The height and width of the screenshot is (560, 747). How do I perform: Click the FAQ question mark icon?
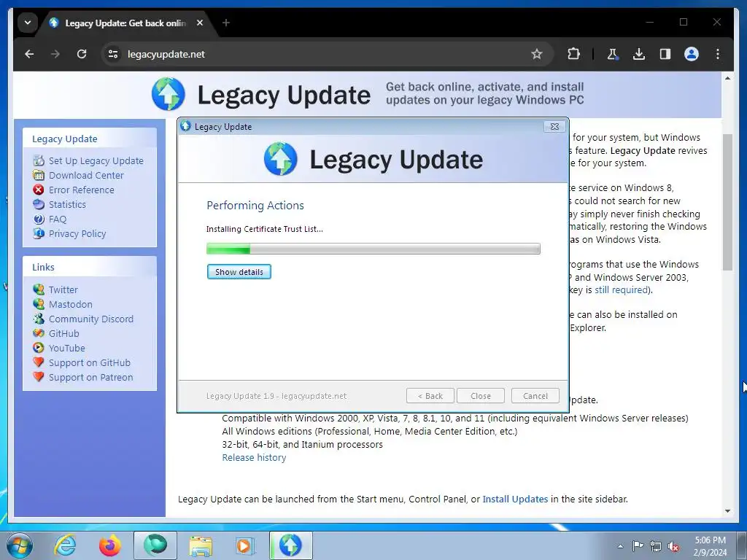[39, 219]
